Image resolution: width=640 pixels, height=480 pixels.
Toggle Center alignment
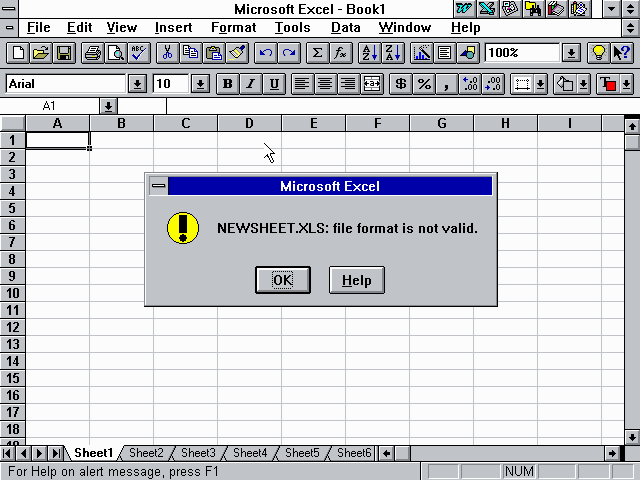click(x=325, y=84)
